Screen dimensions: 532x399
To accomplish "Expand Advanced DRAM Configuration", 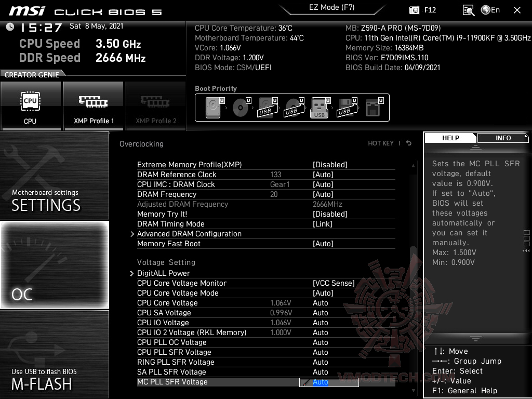I will click(189, 233).
